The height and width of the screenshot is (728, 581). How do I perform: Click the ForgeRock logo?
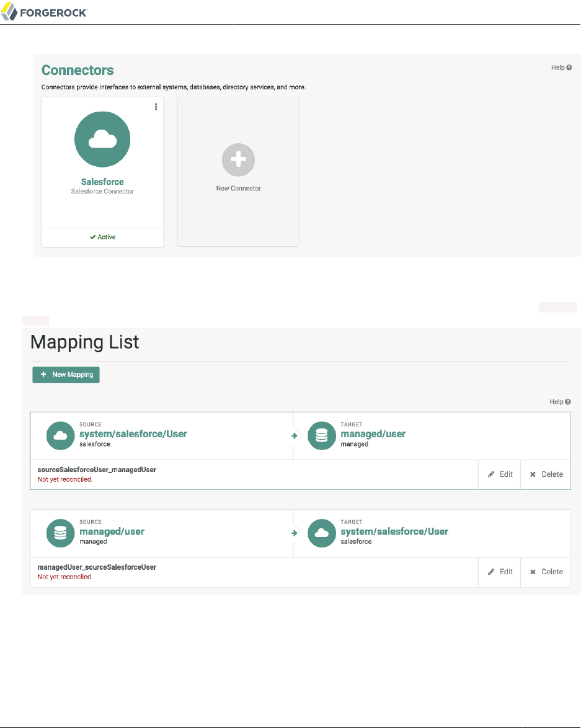tap(44, 12)
